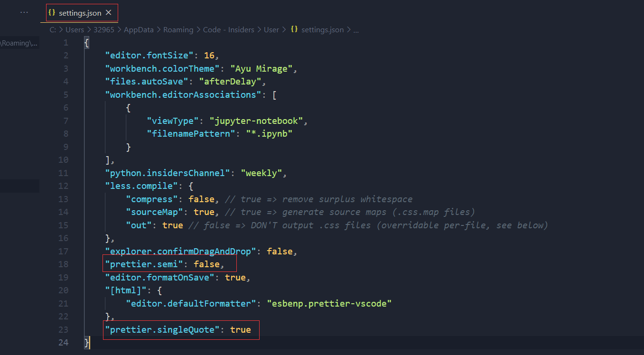This screenshot has height=355, width=644.
Task: Choose the Roaming breadcrumb folder
Action: [x=178, y=29]
